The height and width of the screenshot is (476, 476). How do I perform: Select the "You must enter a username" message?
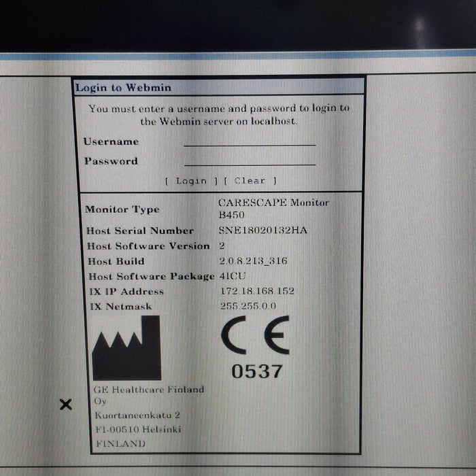(219, 115)
